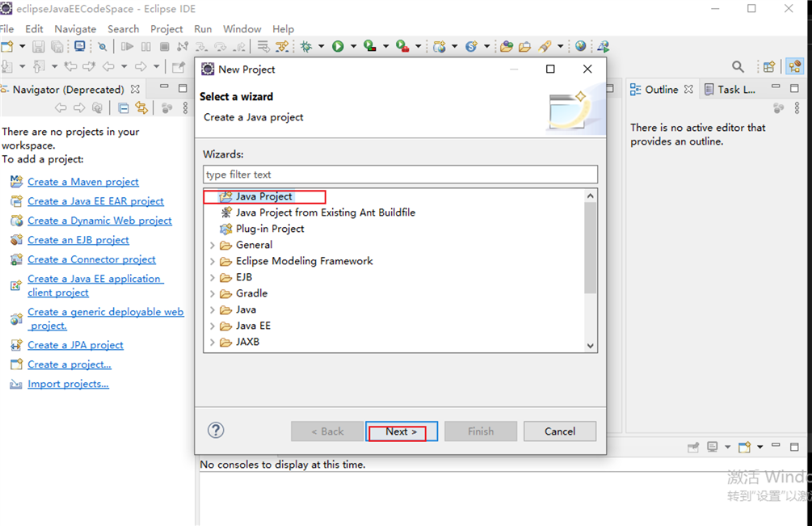Click the Step Into toolbar icon
The width and height of the screenshot is (812, 526).
(201, 47)
